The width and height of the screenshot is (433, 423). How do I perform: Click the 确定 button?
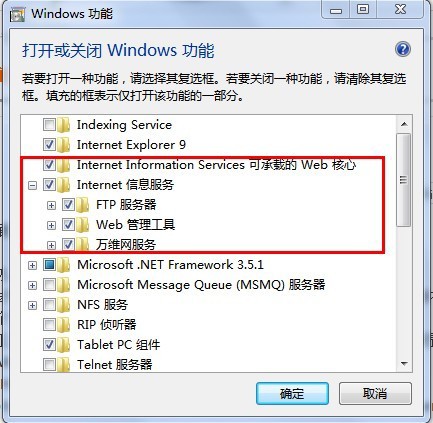(292, 394)
